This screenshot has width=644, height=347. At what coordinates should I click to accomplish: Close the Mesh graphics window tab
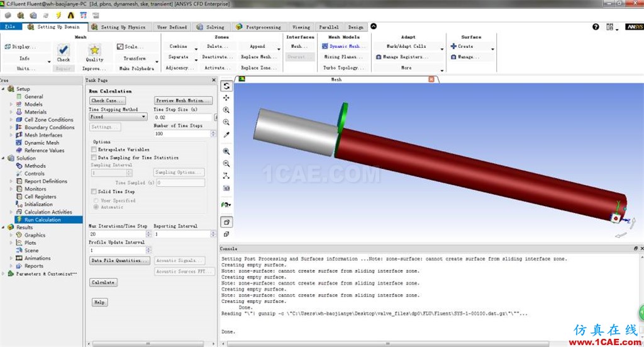pyautogui.click(x=431, y=79)
